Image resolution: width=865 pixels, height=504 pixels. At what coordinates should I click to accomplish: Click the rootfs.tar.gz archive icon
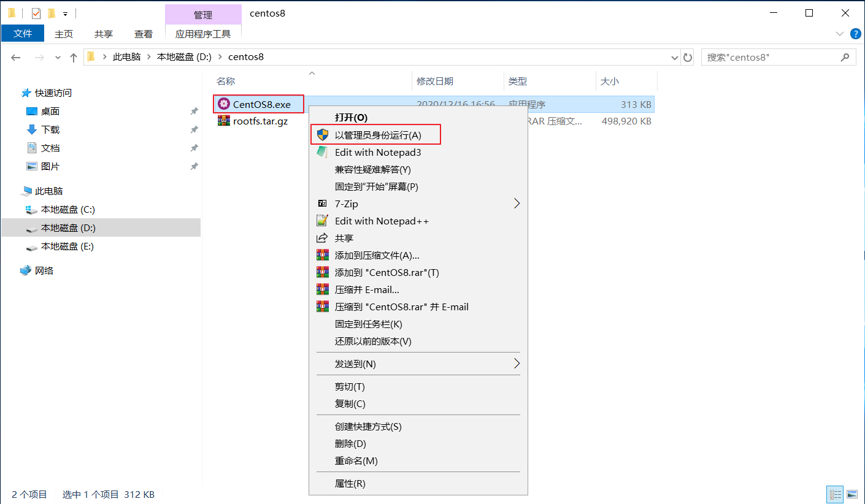[224, 121]
